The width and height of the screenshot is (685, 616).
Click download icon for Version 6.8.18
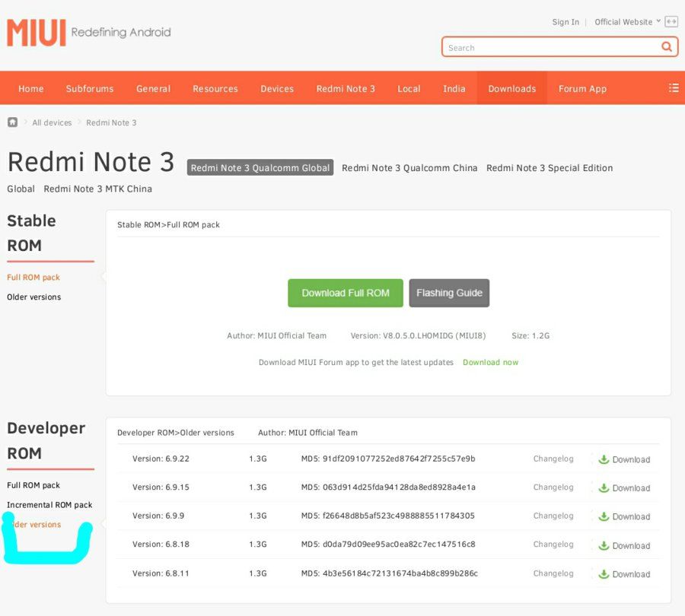coord(604,545)
